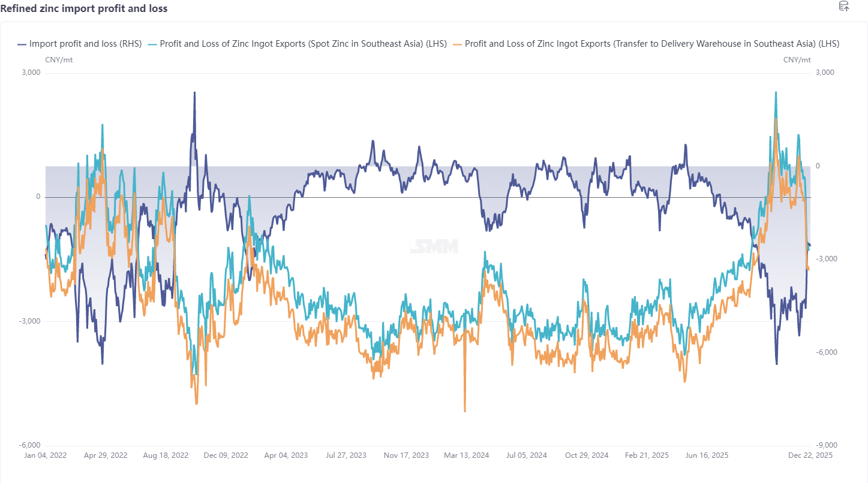The width and height of the screenshot is (868, 483).
Task: Click the dark blue Import profit legend marker
Action: (x=22, y=44)
